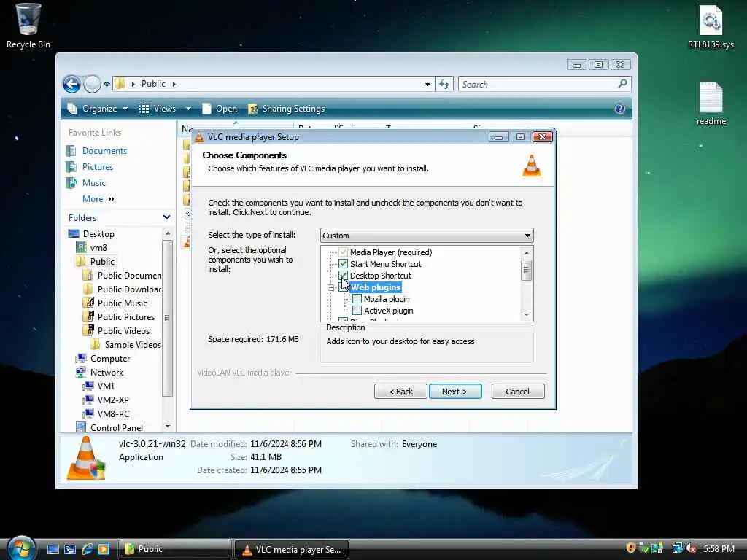Click the address bar refresh icon
This screenshot has height=560, width=747.
(x=444, y=85)
